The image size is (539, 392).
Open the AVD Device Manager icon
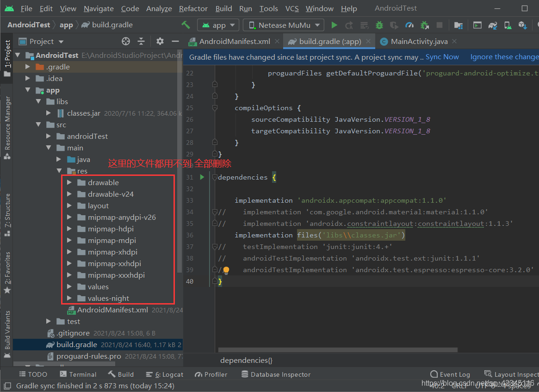508,25
